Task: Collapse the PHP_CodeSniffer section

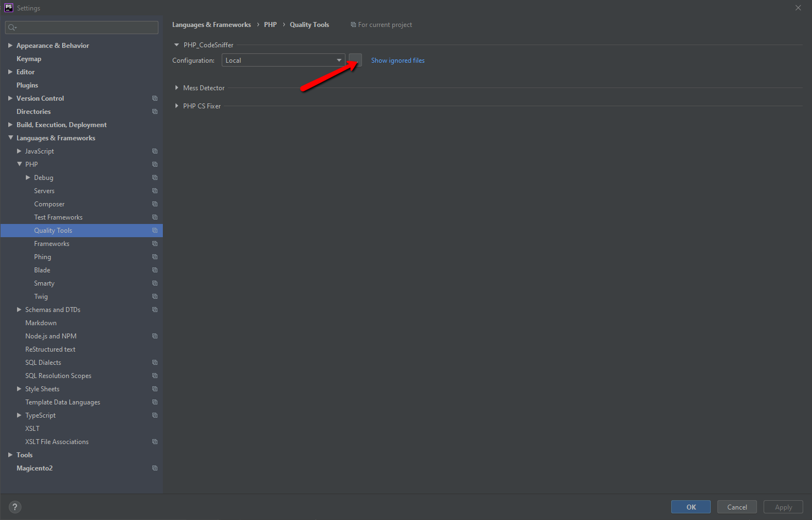Action: tap(177, 45)
